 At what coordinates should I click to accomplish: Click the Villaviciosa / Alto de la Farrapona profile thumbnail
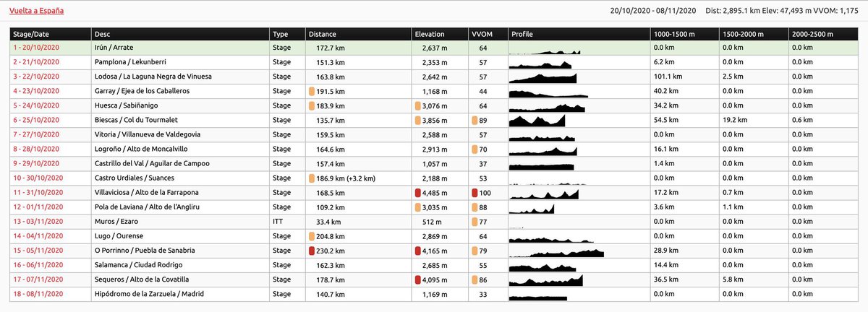[x=545, y=193]
